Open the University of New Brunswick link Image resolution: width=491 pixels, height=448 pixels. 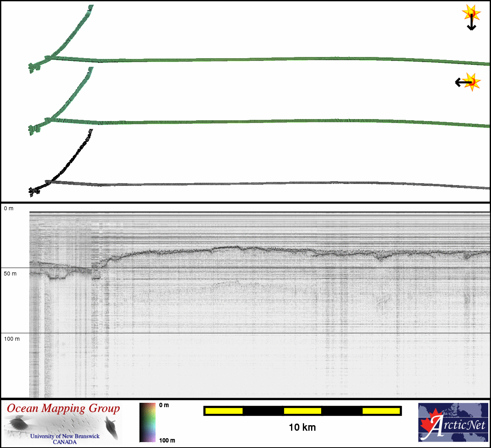pos(65,436)
